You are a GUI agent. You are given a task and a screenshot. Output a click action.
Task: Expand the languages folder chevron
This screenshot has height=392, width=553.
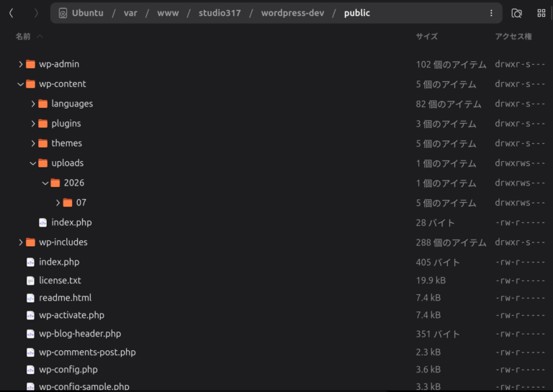[x=33, y=104]
